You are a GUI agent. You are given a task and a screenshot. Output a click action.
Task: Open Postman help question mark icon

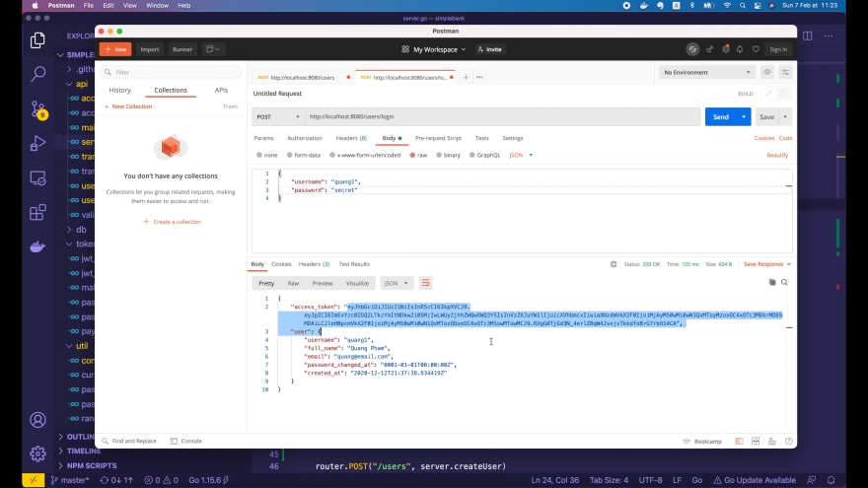789,441
